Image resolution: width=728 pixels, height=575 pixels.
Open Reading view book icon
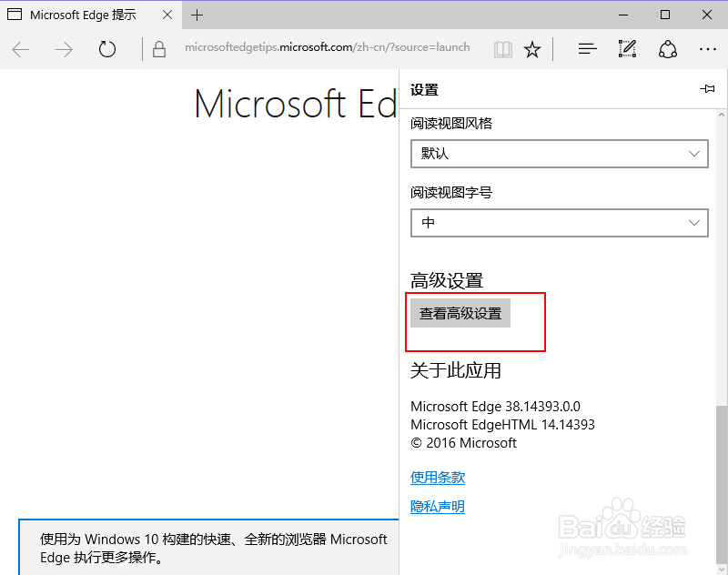[503, 49]
